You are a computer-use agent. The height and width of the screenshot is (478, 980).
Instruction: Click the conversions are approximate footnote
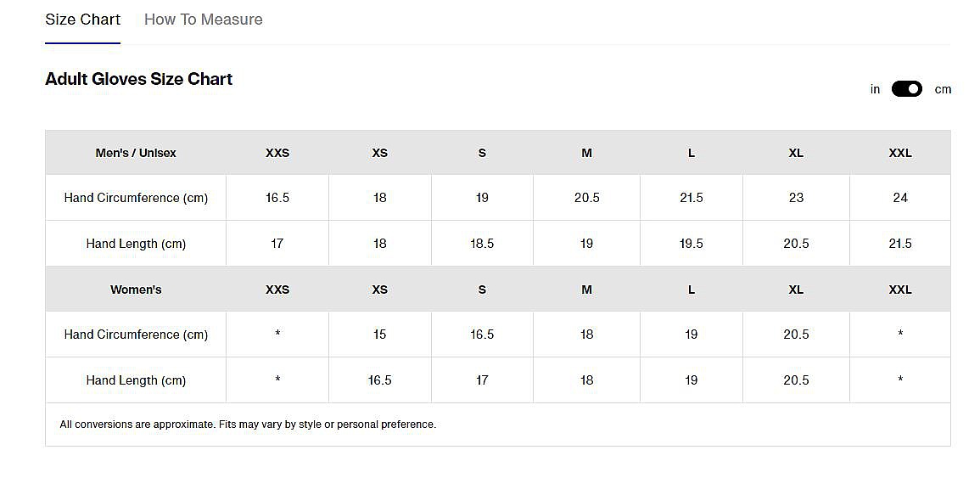coord(248,425)
